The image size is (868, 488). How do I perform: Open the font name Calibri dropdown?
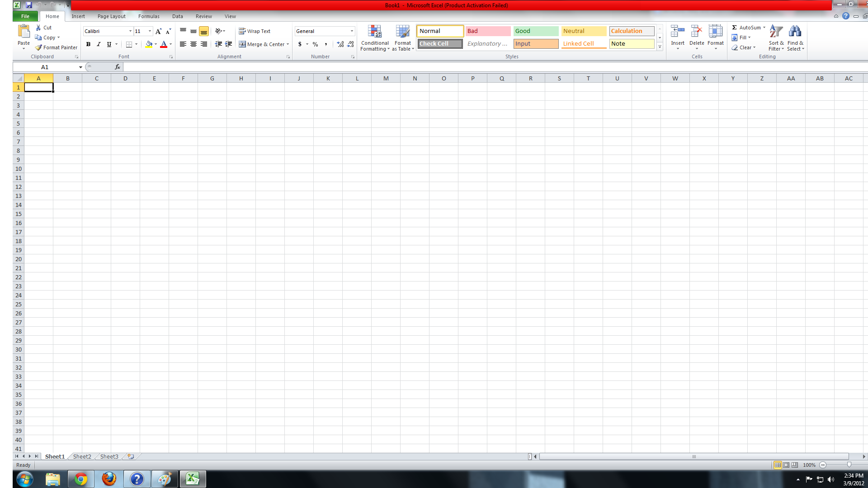point(130,31)
